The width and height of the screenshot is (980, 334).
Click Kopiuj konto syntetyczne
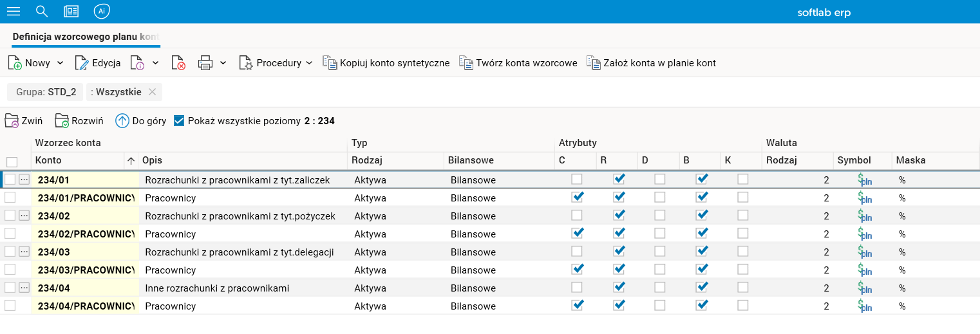386,63
